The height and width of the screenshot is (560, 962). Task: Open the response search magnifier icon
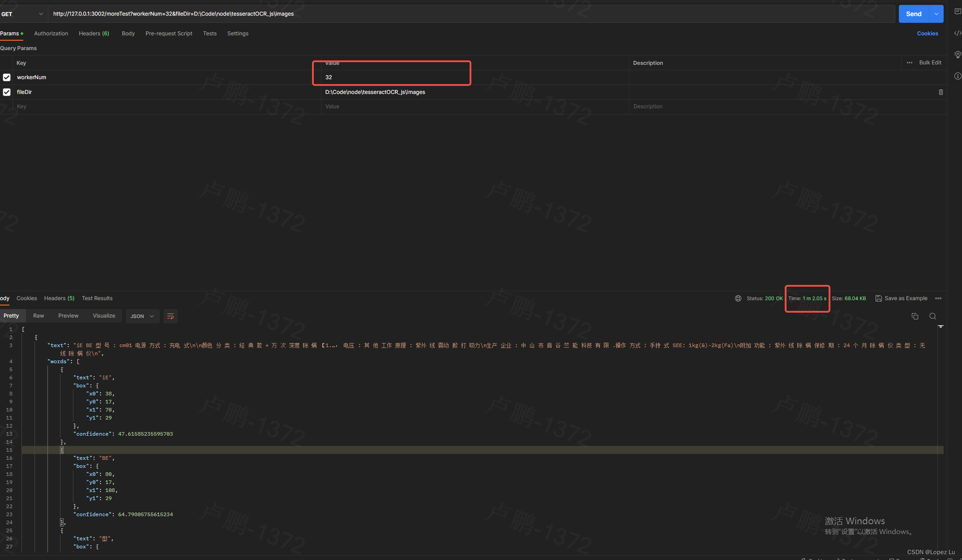point(933,316)
